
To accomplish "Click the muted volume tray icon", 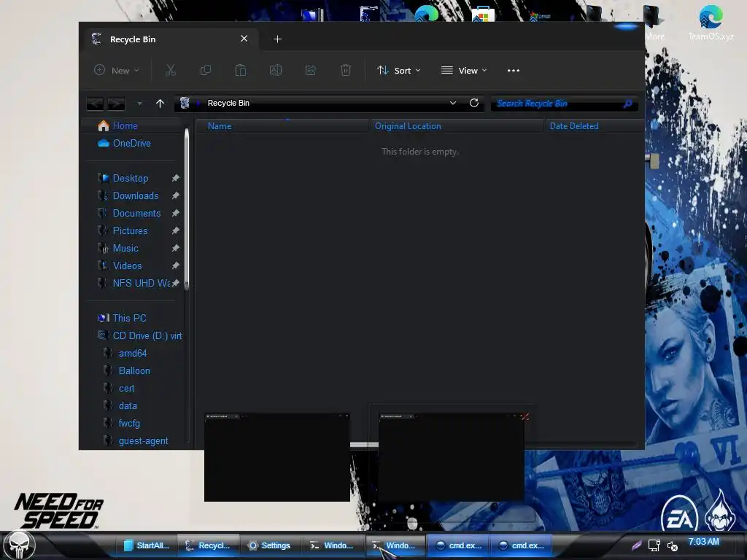I will [x=672, y=546].
